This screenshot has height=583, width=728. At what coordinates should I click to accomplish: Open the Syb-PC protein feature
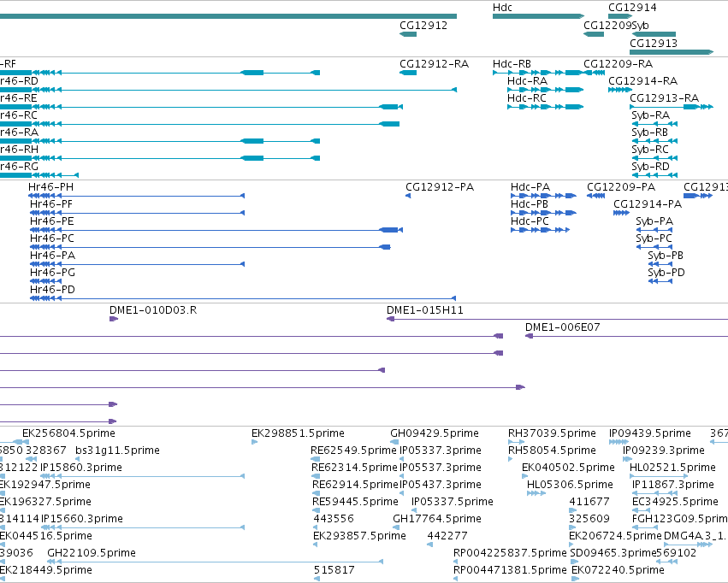[654, 247]
